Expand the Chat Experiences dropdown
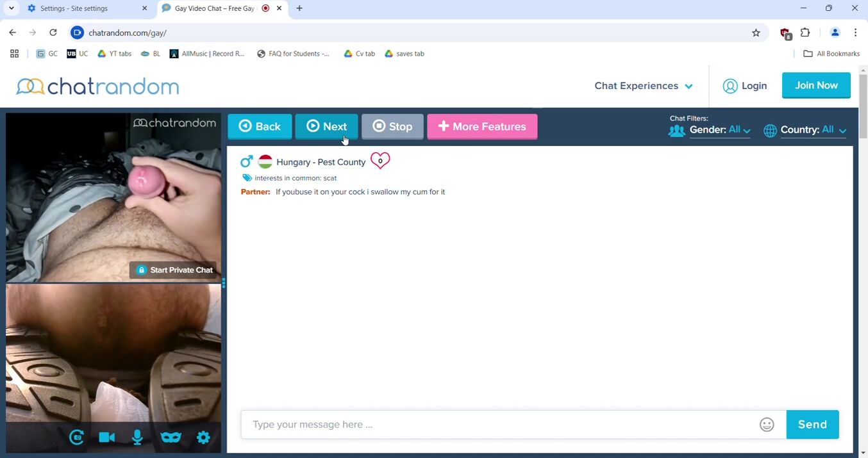 point(643,86)
